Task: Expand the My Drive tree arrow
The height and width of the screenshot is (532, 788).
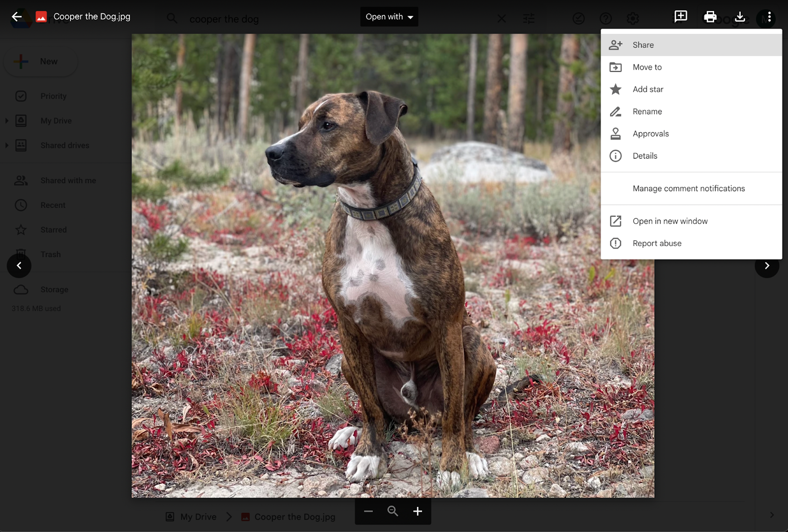Action: pos(7,121)
